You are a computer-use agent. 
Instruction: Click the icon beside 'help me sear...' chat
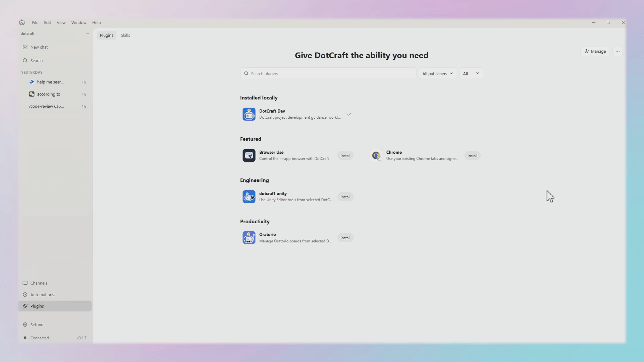[32, 82]
